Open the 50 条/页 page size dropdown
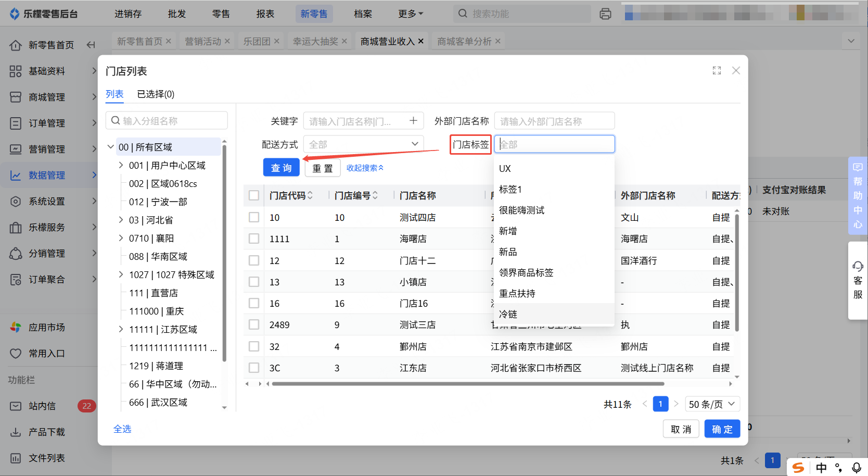 [x=712, y=404]
